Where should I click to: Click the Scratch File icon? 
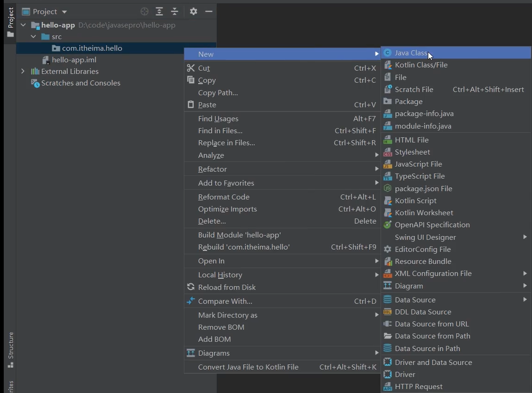[x=387, y=89]
